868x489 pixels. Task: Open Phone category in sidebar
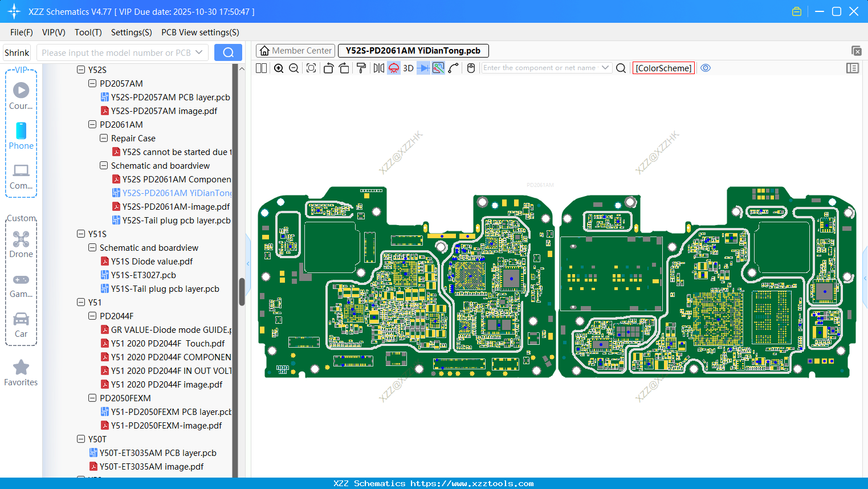[x=21, y=136]
